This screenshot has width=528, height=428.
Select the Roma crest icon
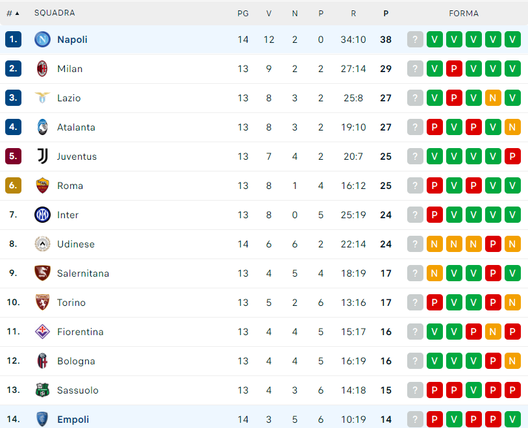(42, 185)
